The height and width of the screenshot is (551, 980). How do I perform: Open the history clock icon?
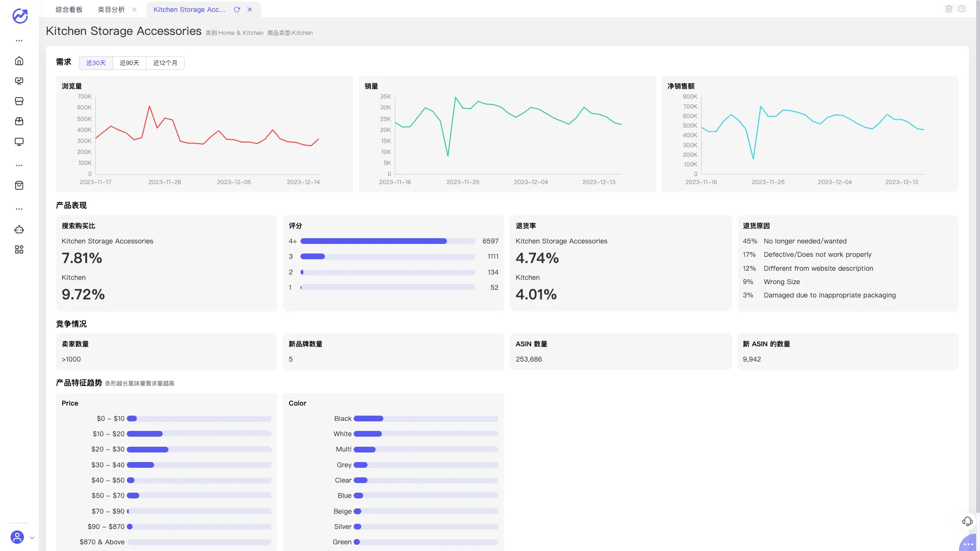(962, 9)
